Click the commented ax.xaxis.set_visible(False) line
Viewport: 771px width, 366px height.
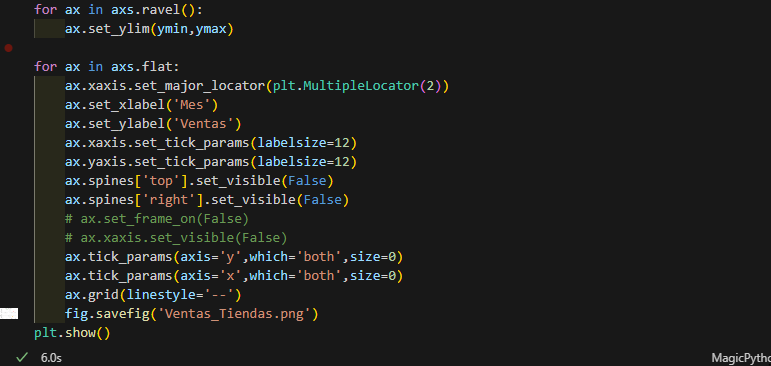176,238
